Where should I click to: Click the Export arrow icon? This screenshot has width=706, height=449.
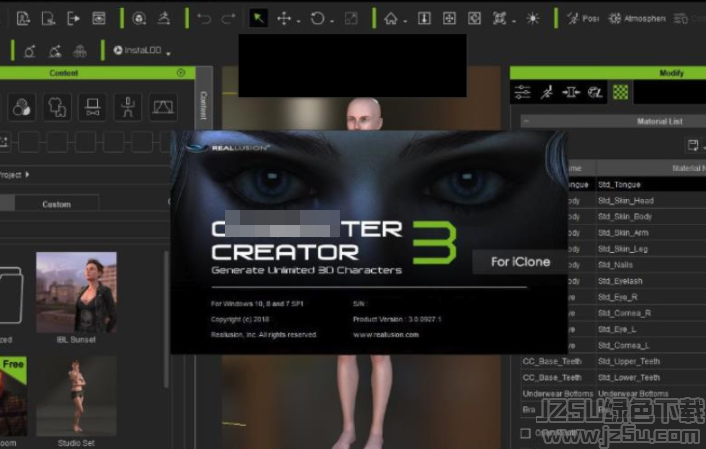coord(73,18)
